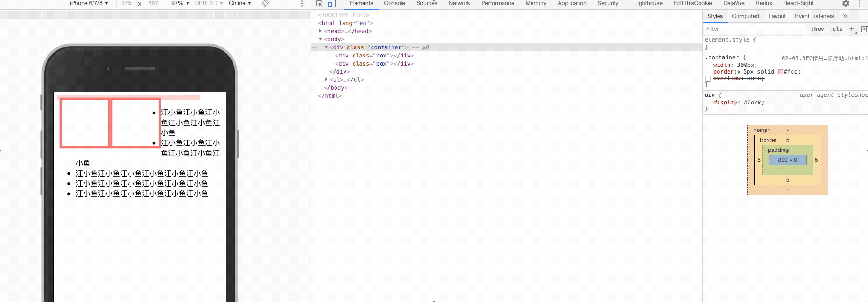
Task: Switch to the Console tab
Action: coord(394,3)
